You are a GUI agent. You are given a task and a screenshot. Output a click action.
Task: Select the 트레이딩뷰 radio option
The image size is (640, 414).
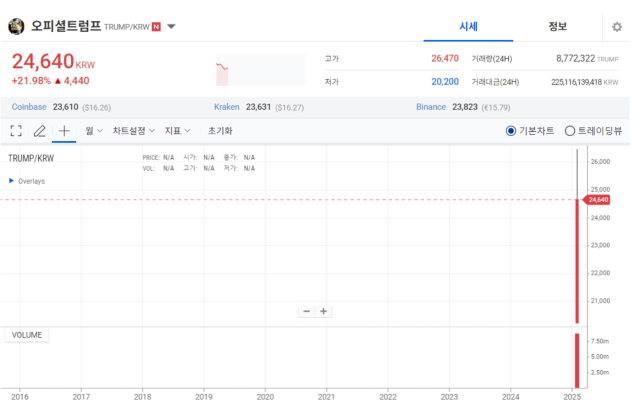(x=570, y=130)
